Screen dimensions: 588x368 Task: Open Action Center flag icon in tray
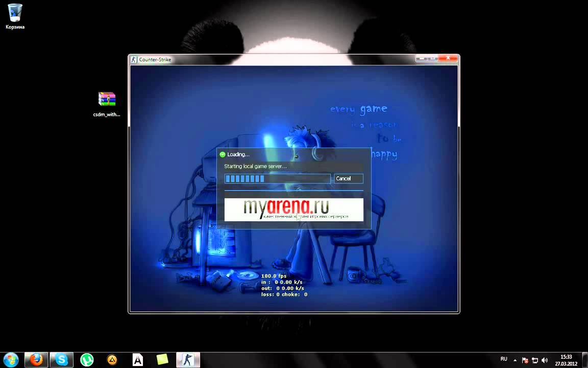point(525,360)
